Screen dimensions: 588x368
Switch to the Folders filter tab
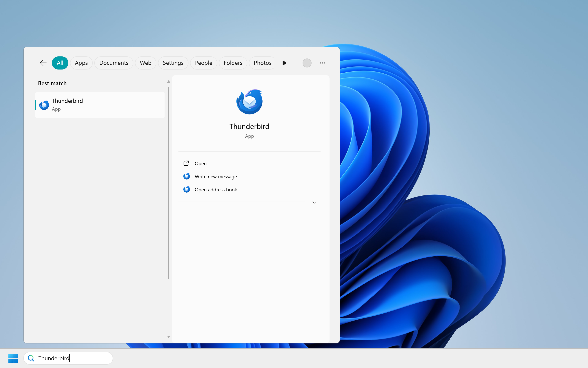(x=233, y=63)
